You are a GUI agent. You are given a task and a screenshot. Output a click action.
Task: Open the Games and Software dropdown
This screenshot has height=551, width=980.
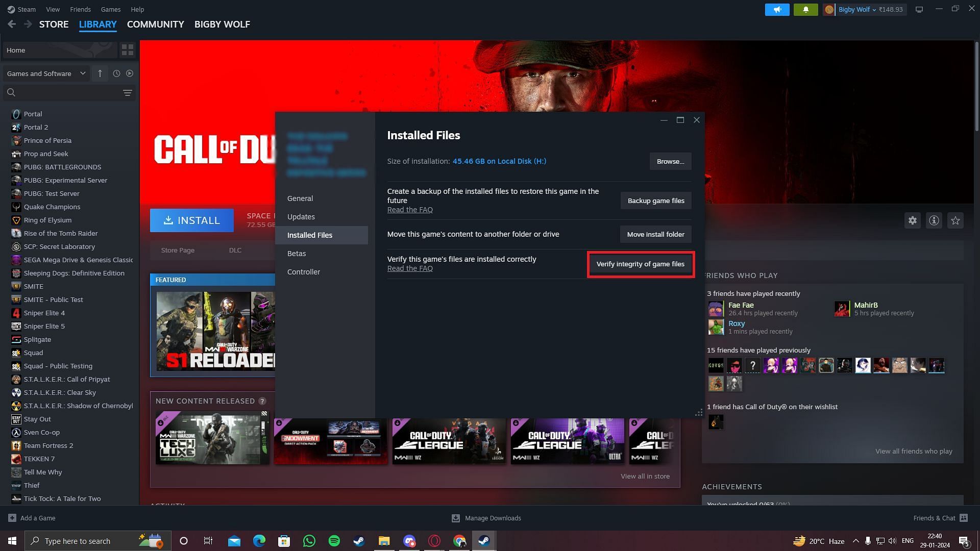(x=46, y=73)
